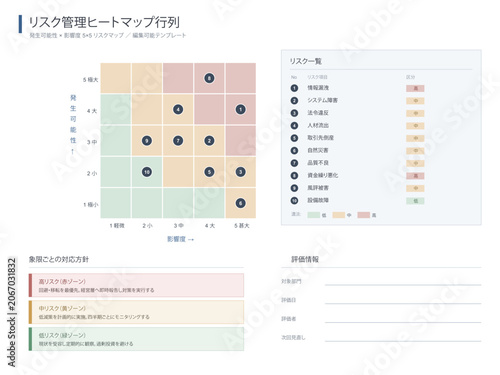
Task: Click number 4 badge beside 人材流出
Action: [x=294, y=125]
